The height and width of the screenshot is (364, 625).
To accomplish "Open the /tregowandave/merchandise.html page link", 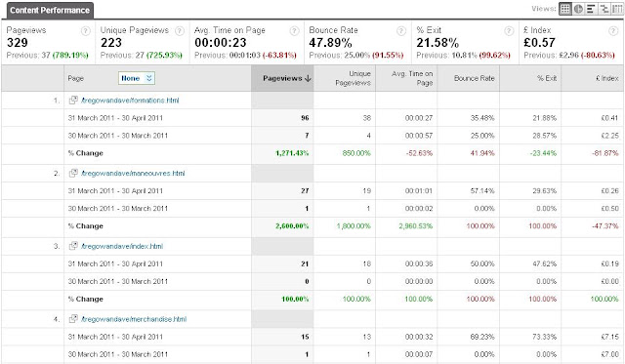I will pyautogui.click(x=134, y=319).
